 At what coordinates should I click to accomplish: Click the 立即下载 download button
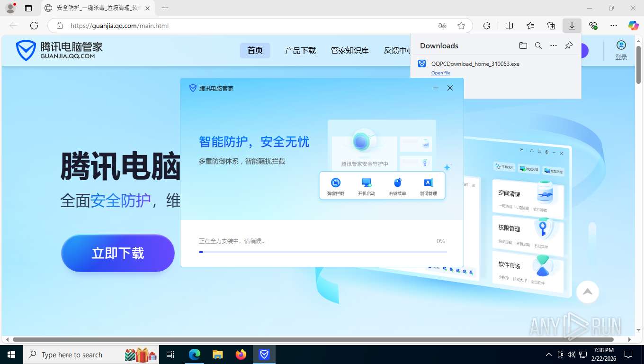(118, 253)
